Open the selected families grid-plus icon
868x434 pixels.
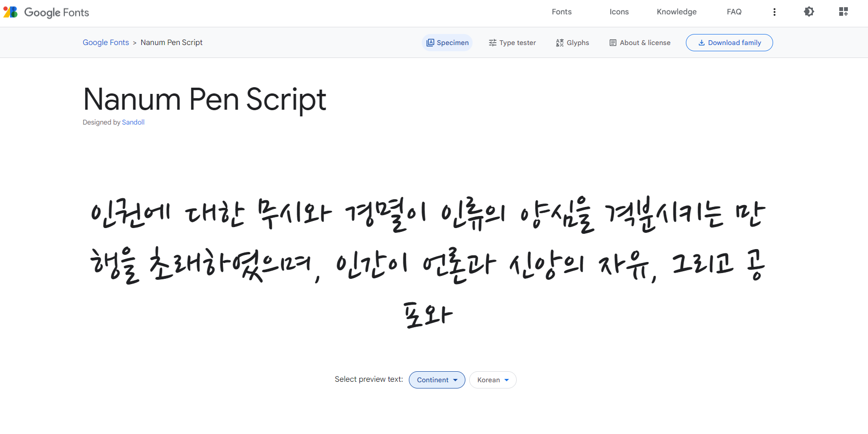click(x=844, y=12)
